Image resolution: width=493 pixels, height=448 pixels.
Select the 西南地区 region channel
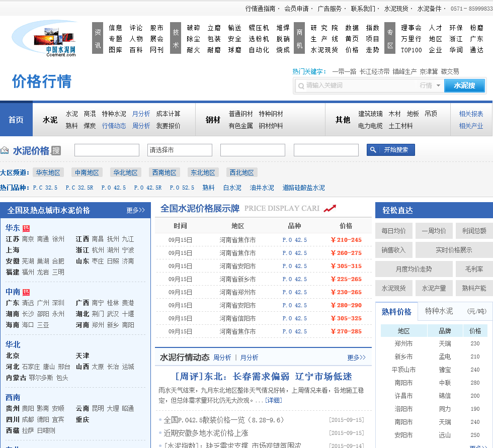coord(164,172)
